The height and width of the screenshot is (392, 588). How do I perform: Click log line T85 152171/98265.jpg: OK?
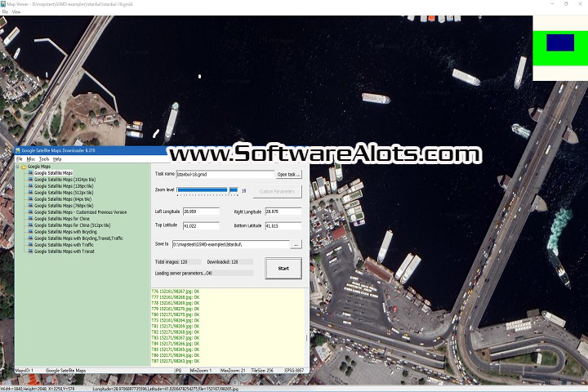(175, 350)
